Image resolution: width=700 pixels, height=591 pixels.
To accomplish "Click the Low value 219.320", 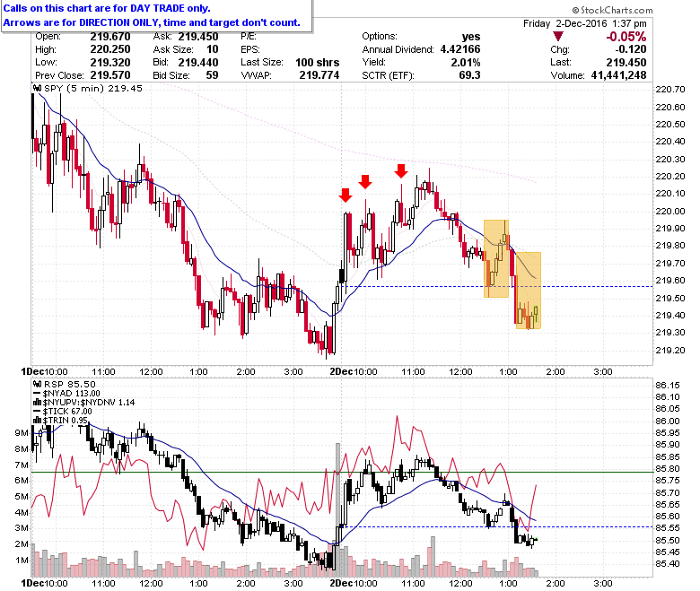I will (x=110, y=63).
